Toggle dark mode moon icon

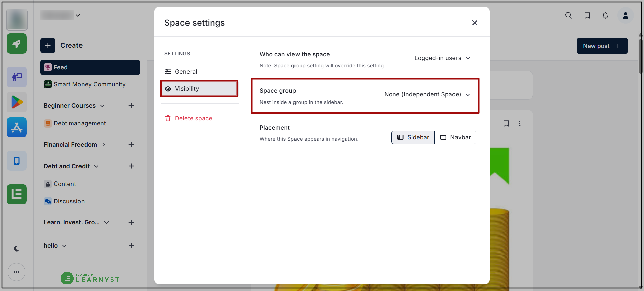(17, 249)
